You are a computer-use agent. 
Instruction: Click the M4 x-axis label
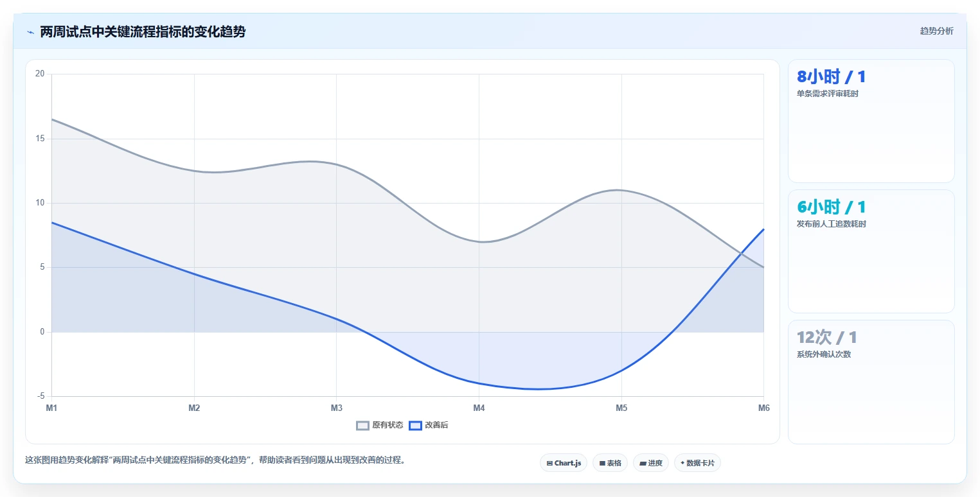pos(479,408)
